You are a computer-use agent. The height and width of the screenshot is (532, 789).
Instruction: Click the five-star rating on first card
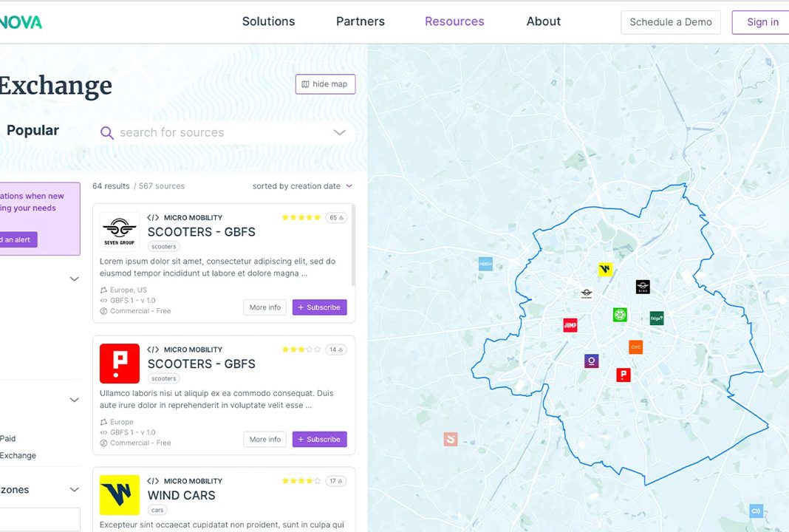pyautogui.click(x=301, y=217)
